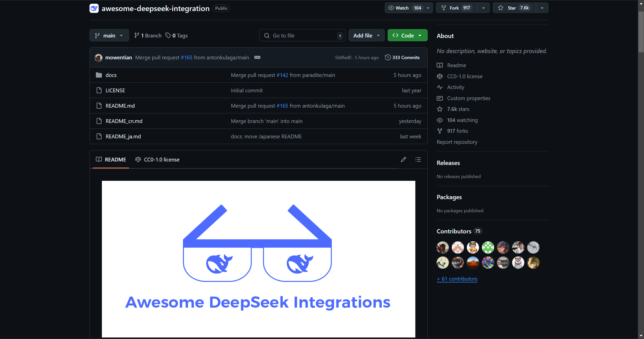Open 'docs: move Japanese README' commit
644x339 pixels.
point(266,137)
